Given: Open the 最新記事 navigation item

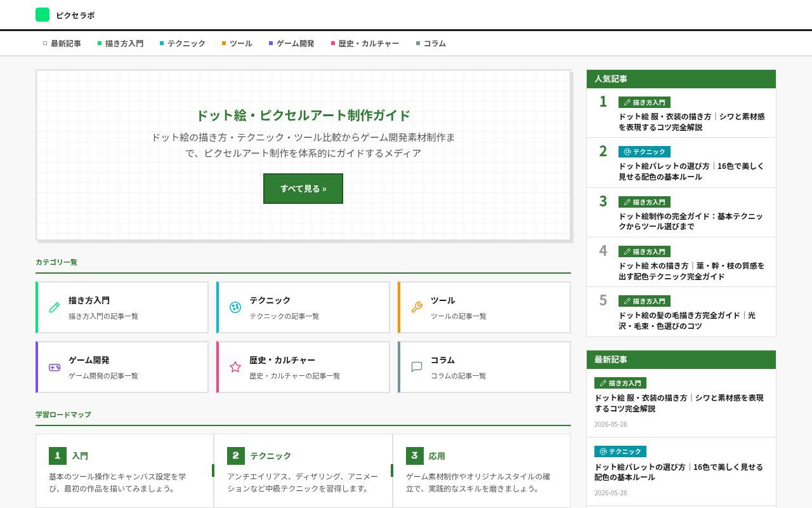Looking at the screenshot, I should tap(62, 44).
